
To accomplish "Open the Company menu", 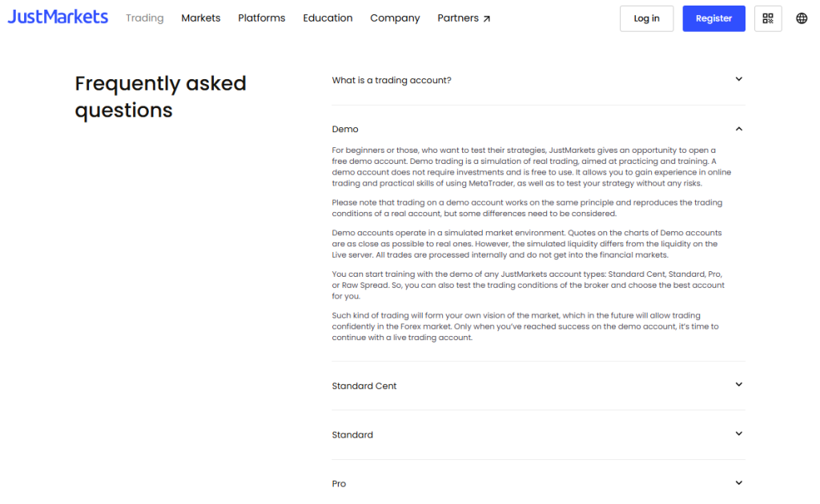I will [x=395, y=18].
